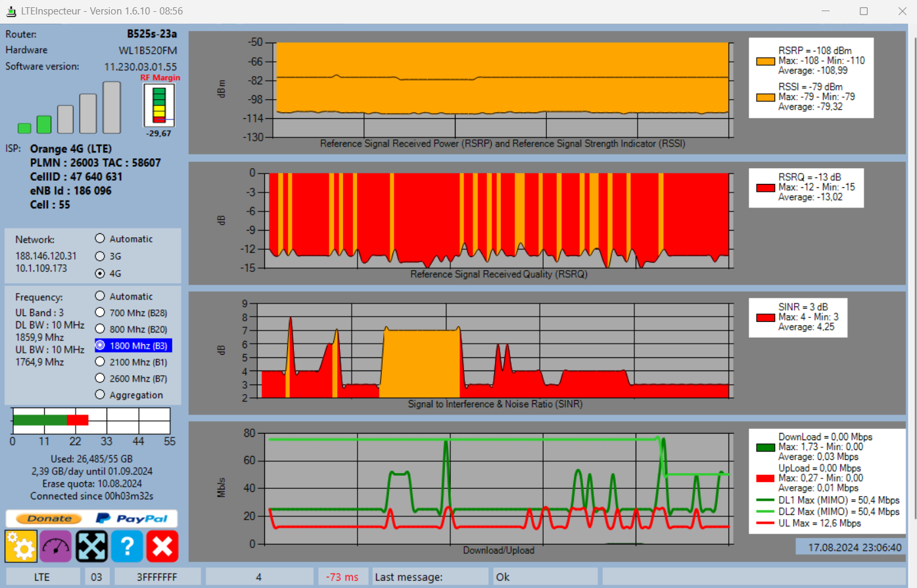Screen dimensions: 917x588
Task: Select the 1800 Mhz (B3) band
Action: (133, 346)
